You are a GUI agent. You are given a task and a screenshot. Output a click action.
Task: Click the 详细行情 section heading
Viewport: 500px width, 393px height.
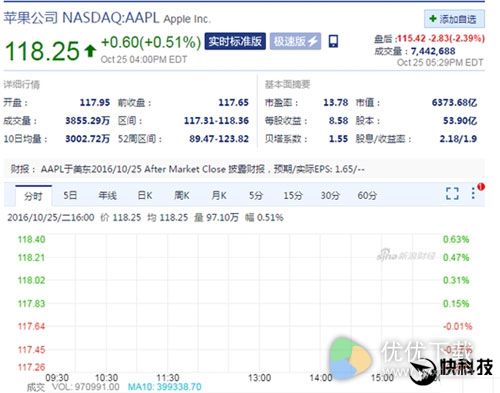[22, 85]
